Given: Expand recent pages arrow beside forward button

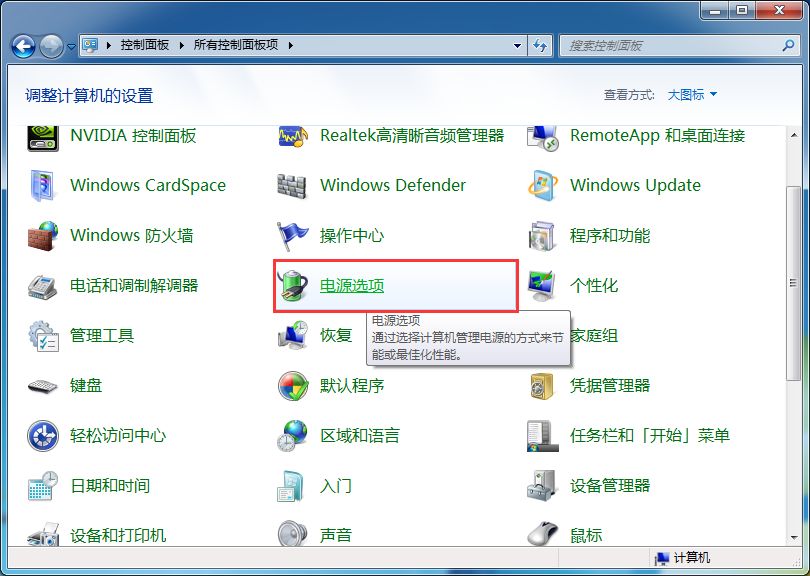Looking at the screenshot, I should coord(71,46).
